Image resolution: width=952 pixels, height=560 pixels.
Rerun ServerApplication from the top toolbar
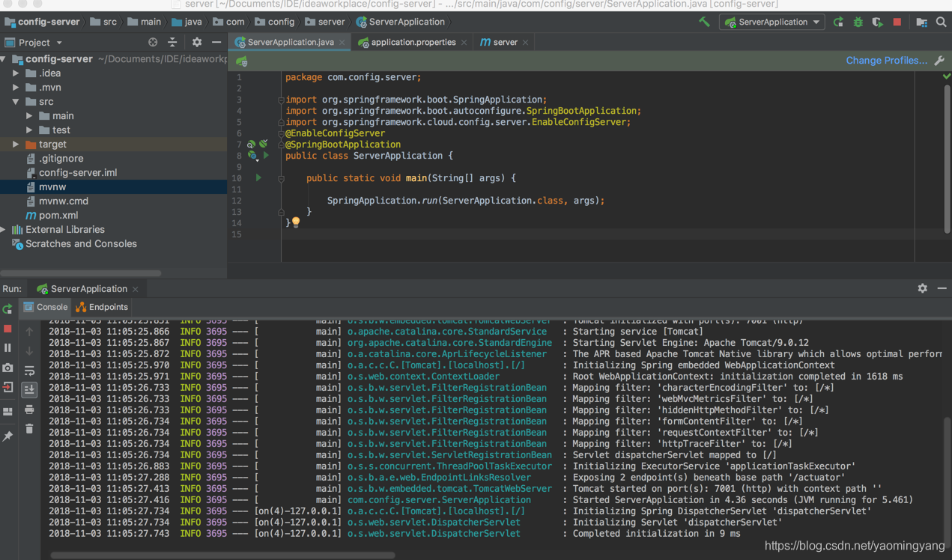838,22
